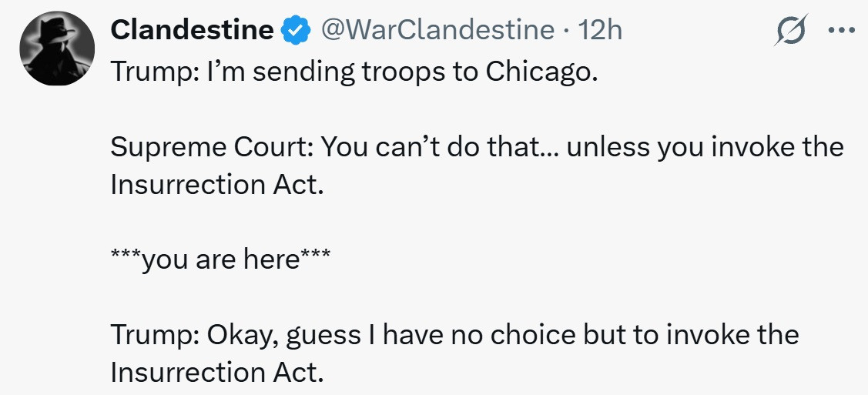Viewport: 868px width, 395px height.
Task: Click the blue verified checkmark badge
Action: [x=294, y=31]
